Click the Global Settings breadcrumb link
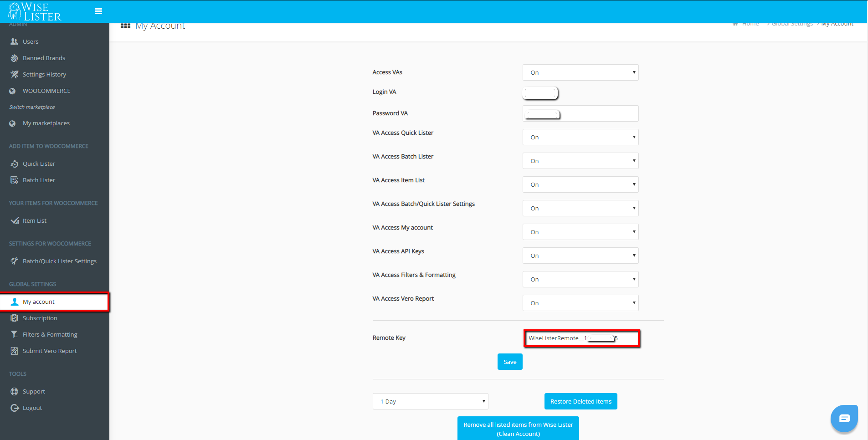Screen dimensions: 868x440 pos(792,24)
